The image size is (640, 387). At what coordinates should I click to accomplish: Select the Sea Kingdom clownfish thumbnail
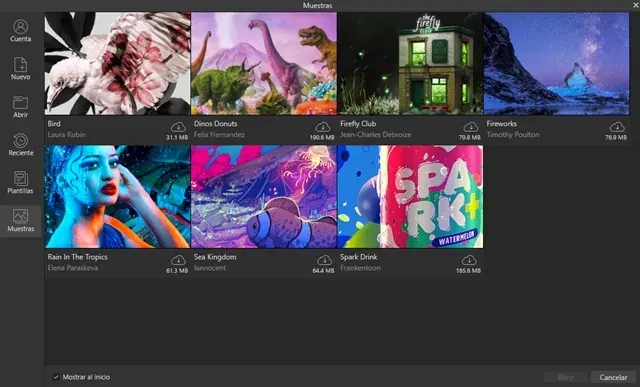point(264,197)
